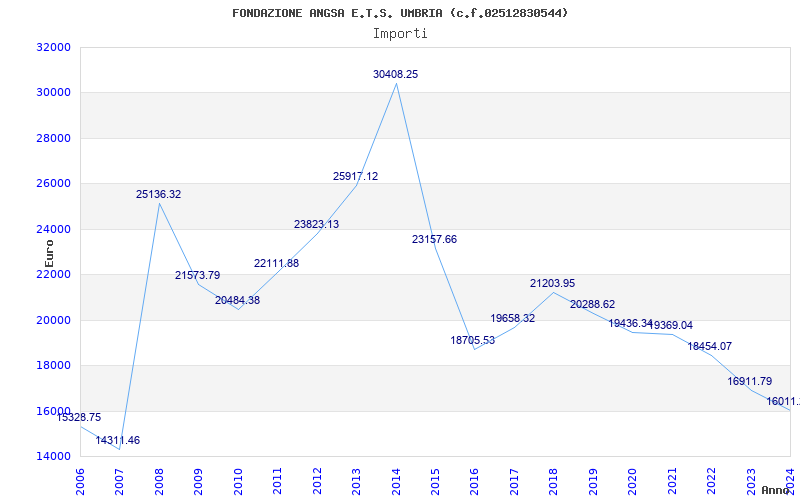Click the 20000 y-axis tick label
The width and height of the screenshot is (800, 500).
click(x=53, y=320)
